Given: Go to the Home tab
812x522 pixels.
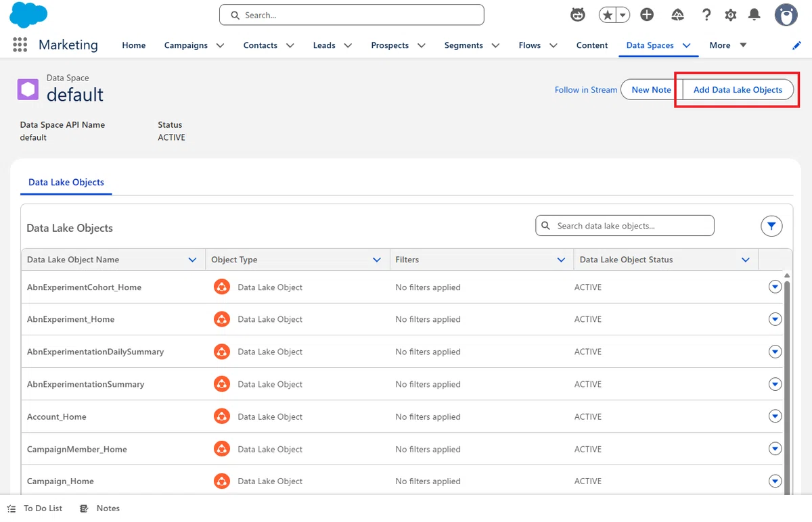Looking at the screenshot, I should pos(134,45).
